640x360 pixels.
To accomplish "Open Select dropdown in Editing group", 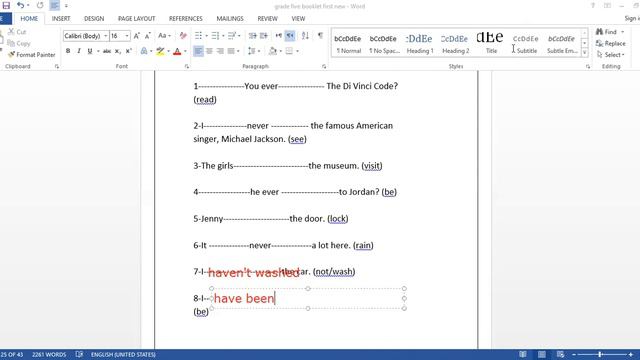I will pos(611,55).
